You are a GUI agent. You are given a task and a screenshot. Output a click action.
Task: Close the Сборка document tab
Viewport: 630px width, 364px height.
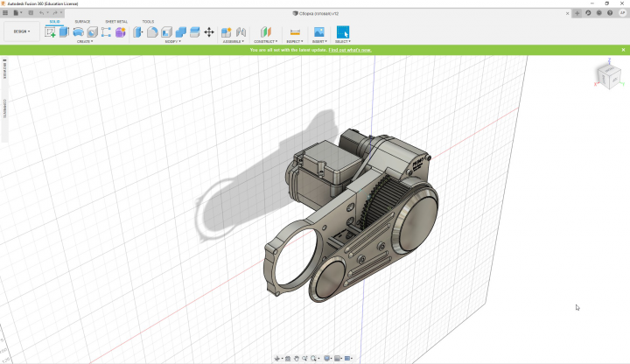point(567,13)
